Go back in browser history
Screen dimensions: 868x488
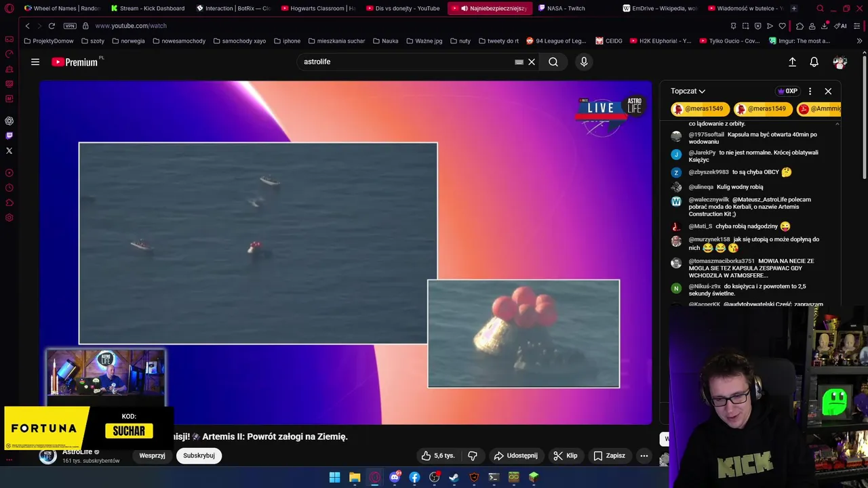[x=27, y=26]
